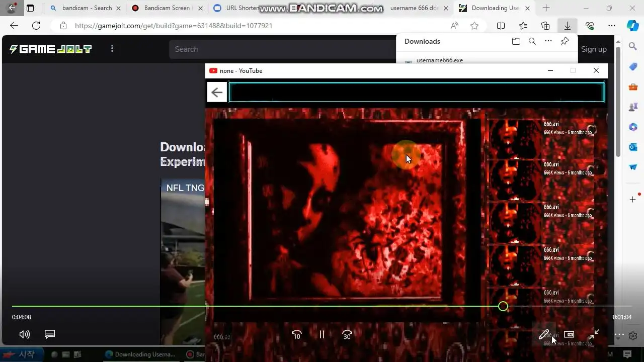Exit full screen arrows icon
Viewport: 644px width, 362px height.
(x=594, y=334)
